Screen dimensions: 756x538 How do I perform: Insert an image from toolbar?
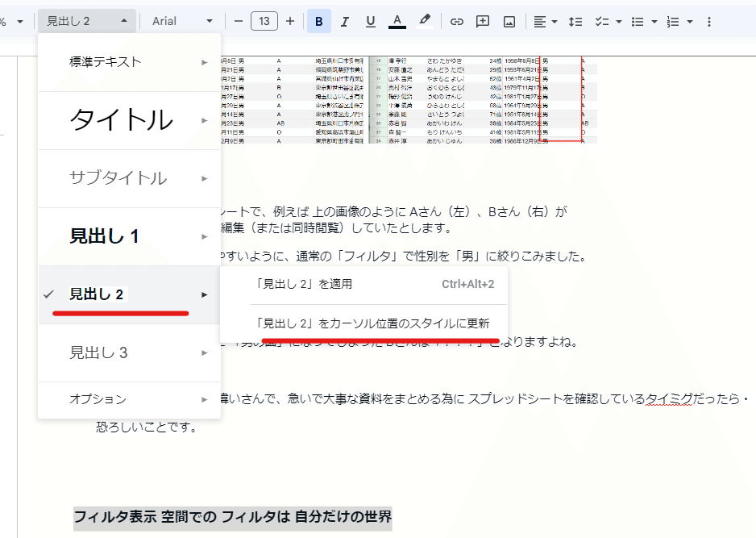pos(509,21)
